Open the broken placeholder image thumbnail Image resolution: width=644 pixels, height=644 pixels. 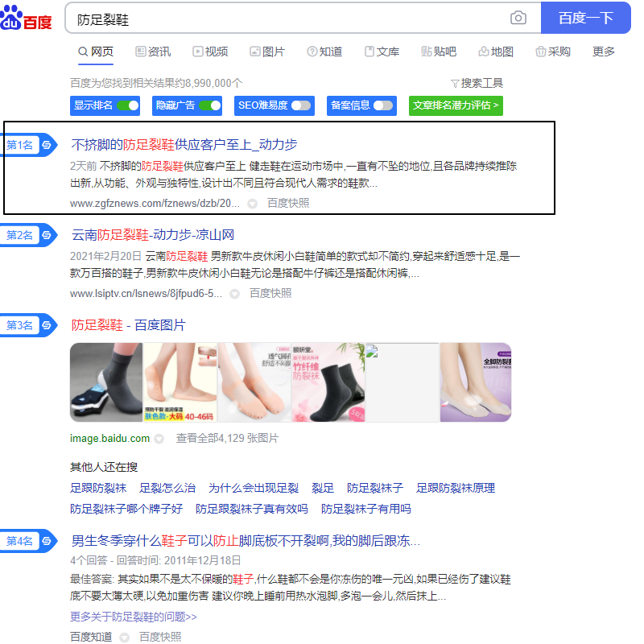coord(402,382)
